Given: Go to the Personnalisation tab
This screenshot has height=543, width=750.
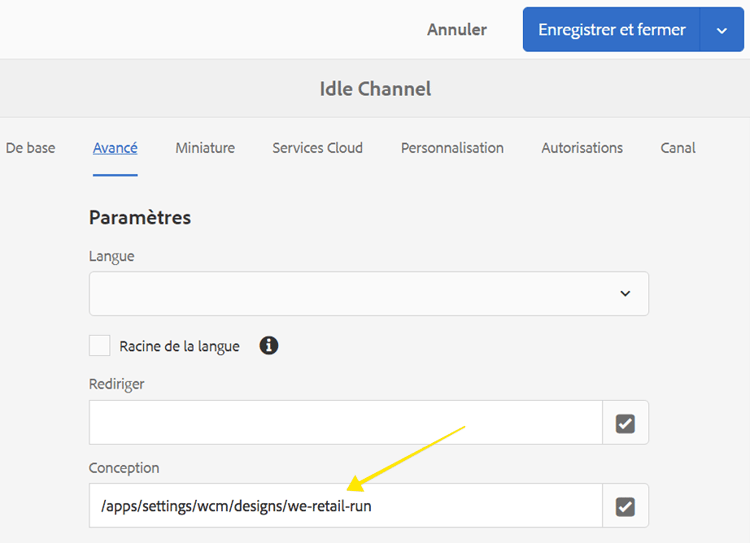Looking at the screenshot, I should click(452, 148).
